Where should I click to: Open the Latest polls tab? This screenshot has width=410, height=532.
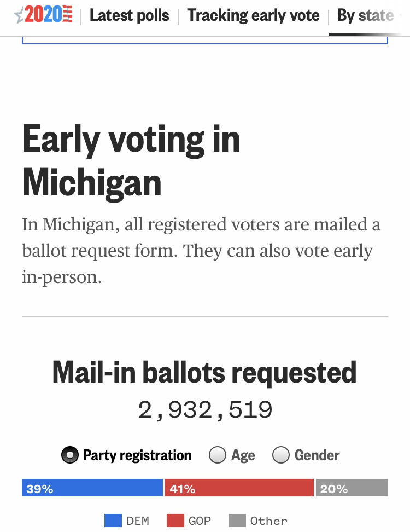click(x=130, y=15)
